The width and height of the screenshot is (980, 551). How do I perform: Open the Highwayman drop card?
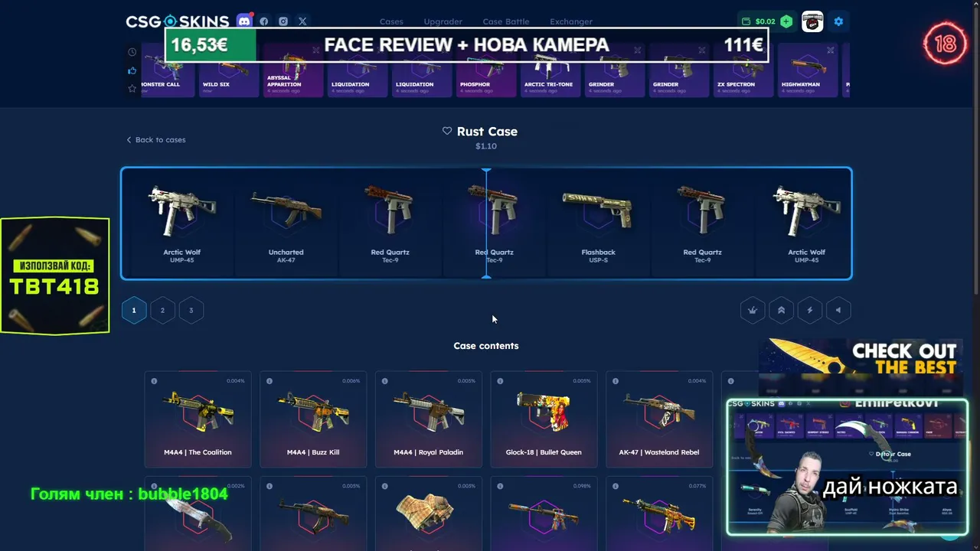(x=808, y=70)
